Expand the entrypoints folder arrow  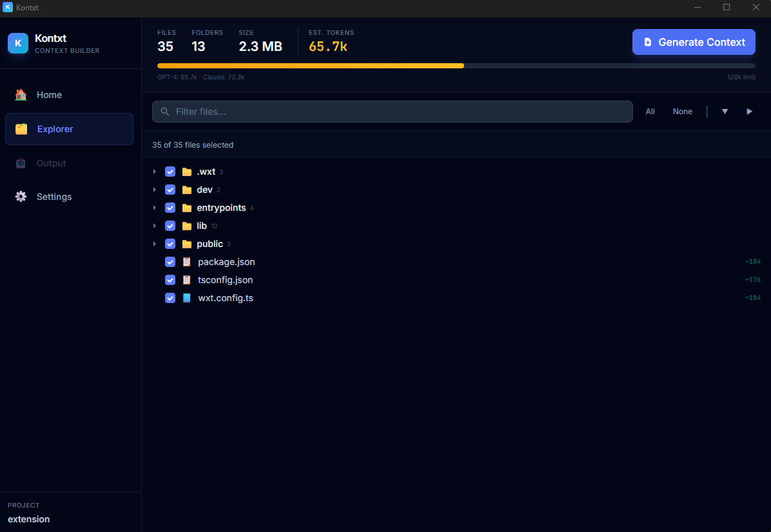pyautogui.click(x=155, y=208)
